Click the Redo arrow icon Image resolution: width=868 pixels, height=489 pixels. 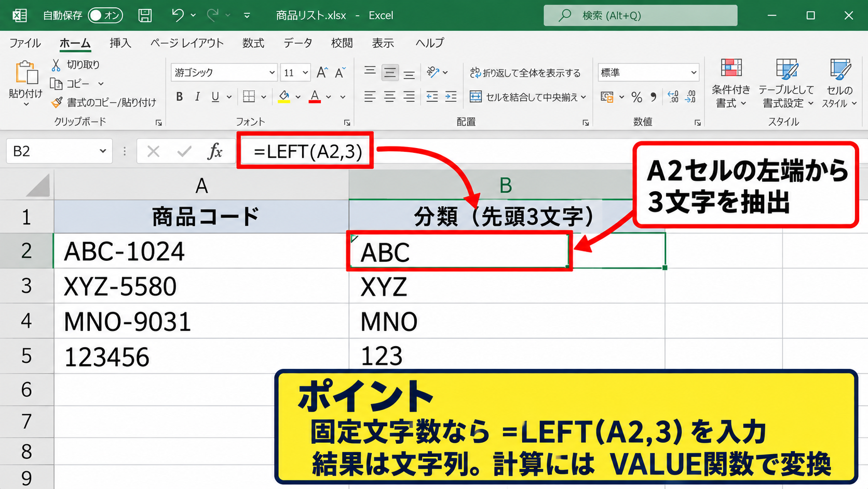(213, 15)
